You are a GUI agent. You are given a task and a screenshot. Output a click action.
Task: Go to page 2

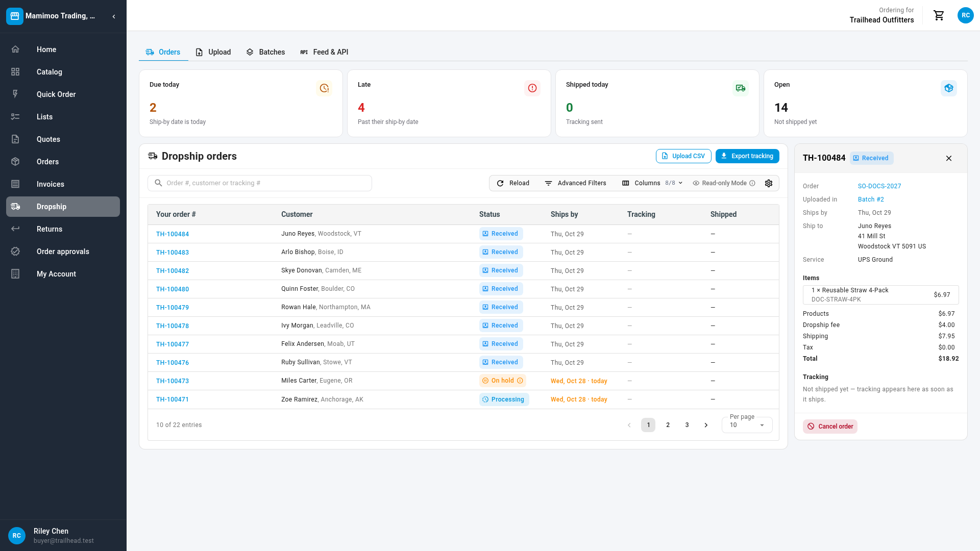[668, 425]
